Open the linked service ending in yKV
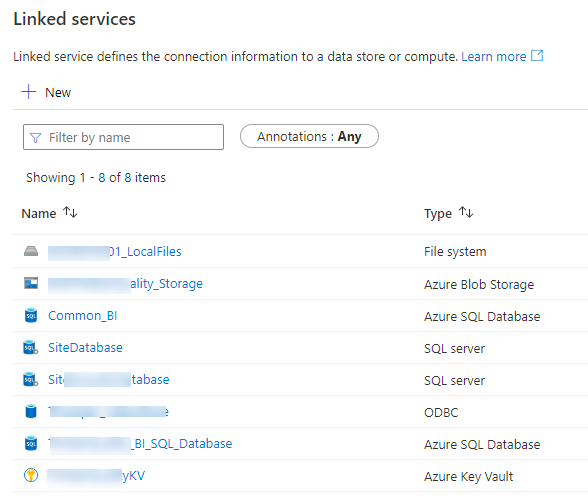This screenshot has height=500, width=588. click(96, 476)
